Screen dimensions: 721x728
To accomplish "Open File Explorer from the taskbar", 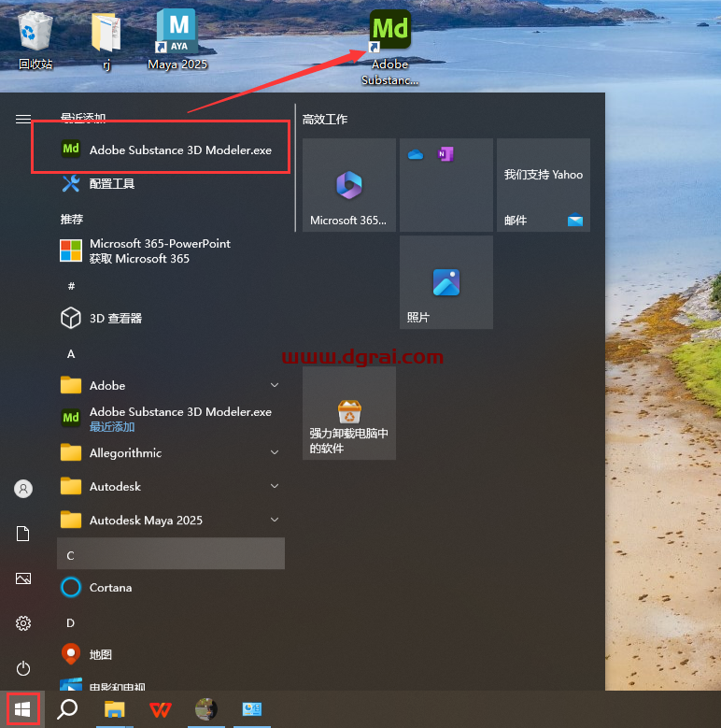I will (x=114, y=709).
